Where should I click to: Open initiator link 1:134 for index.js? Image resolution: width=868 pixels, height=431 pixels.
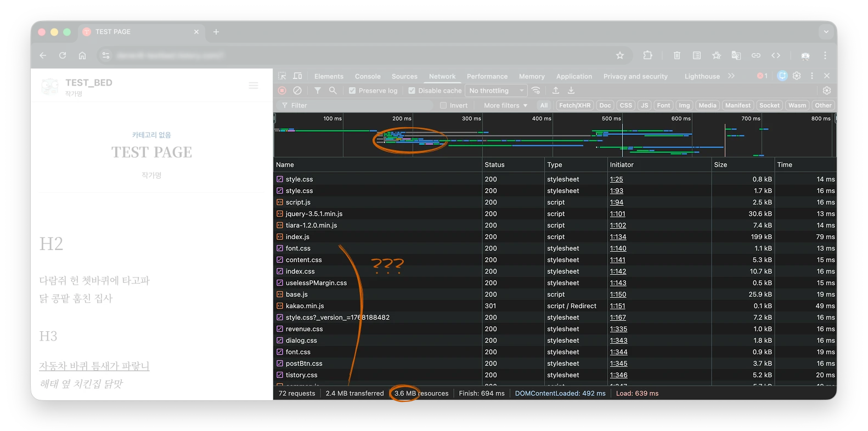click(618, 237)
